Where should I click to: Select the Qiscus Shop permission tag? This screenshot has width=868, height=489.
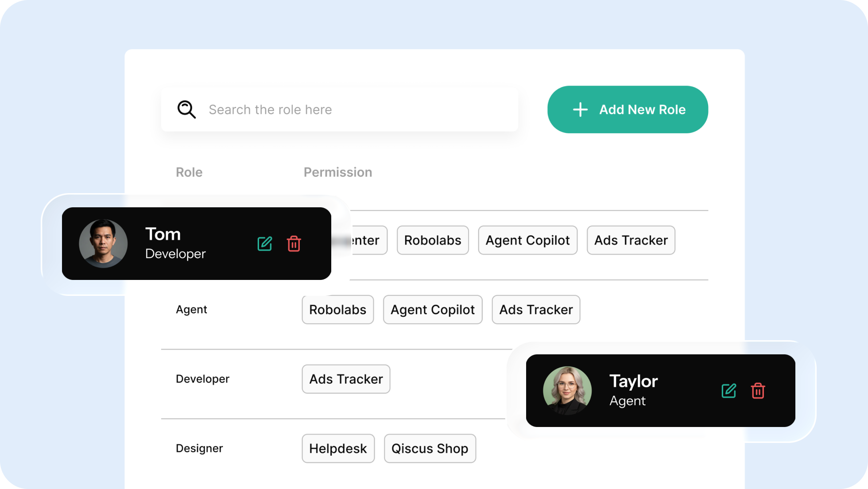[430, 448]
